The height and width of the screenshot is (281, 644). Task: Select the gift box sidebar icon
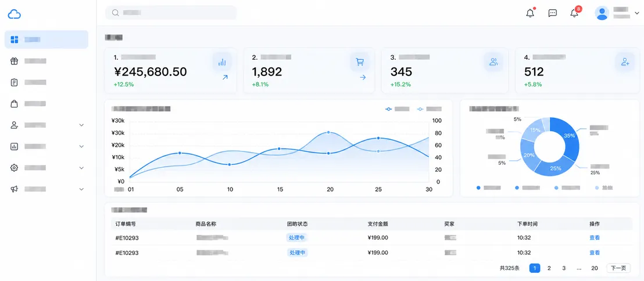coord(15,61)
